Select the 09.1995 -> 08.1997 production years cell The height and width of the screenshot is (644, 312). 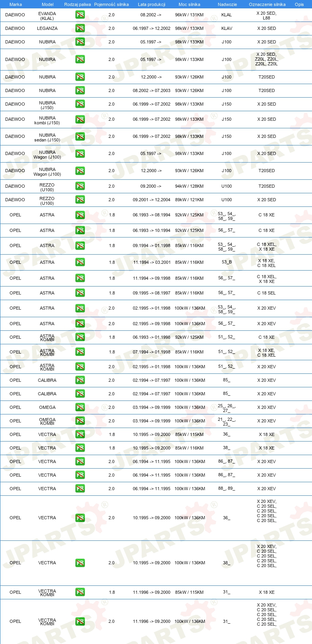point(152,293)
